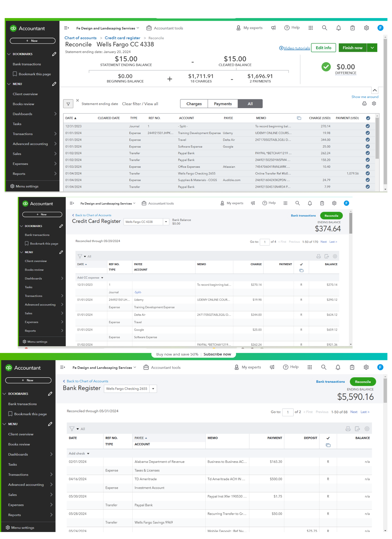The image size is (392, 539).
Task: Click the filter funnel icon in Reconcile window
Action: [x=68, y=104]
